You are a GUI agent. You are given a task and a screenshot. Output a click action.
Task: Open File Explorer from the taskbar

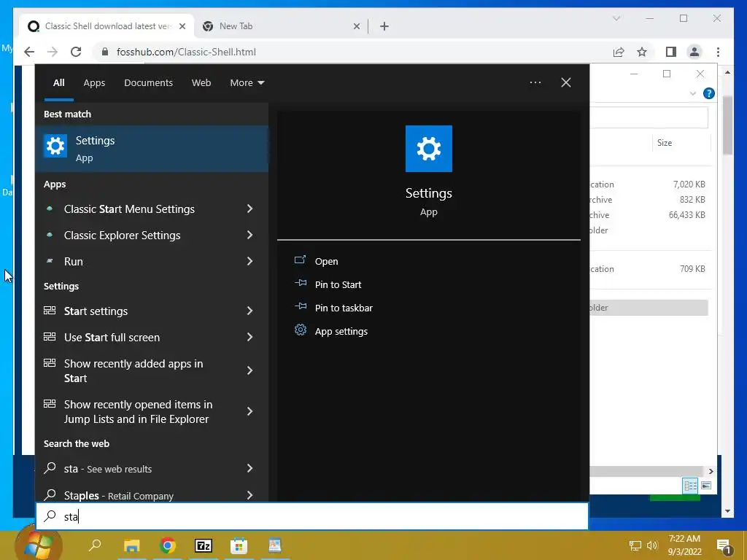click(131, 545)
